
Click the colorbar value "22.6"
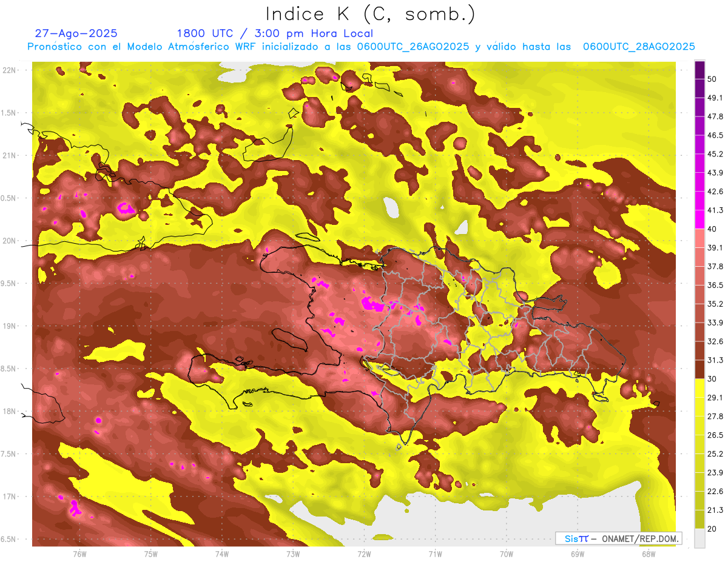coord(715,492)
